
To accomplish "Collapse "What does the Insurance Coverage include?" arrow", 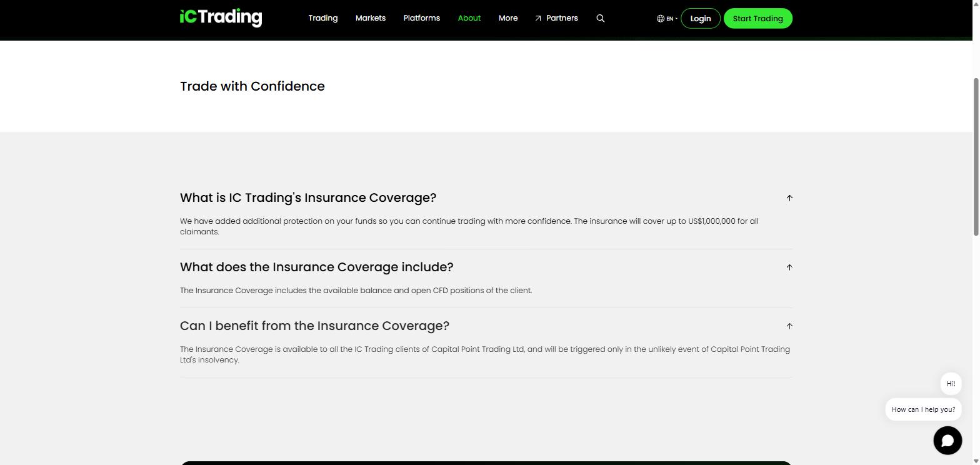I will pyautogui.click(x=789, y=267).
